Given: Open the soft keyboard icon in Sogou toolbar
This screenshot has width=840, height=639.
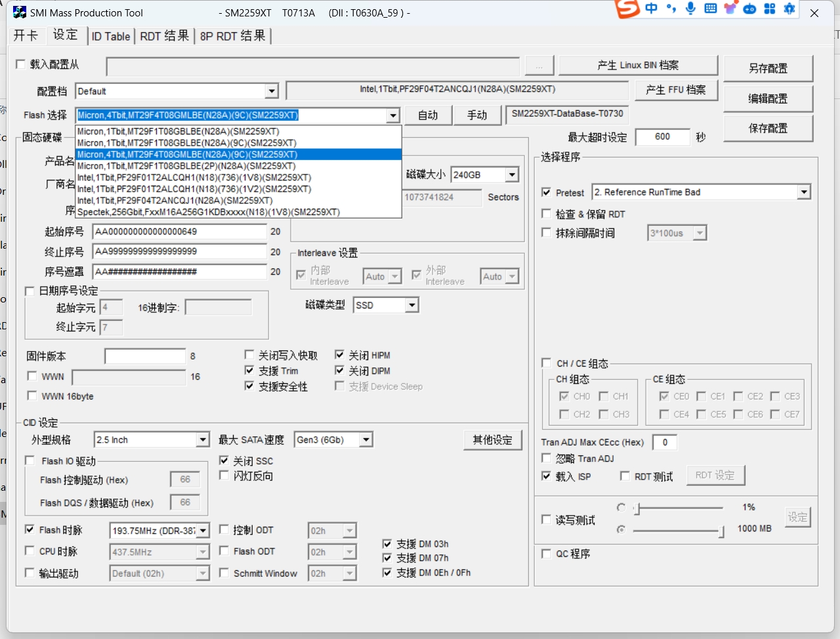Looking at the screenshot, I should click(710, 9).
